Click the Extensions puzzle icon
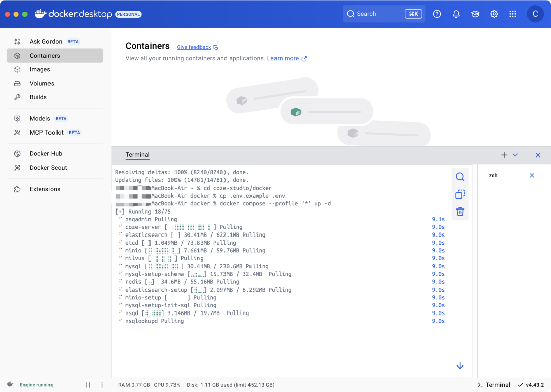This screenshot has width=551, height=392. tap(17, 189)
